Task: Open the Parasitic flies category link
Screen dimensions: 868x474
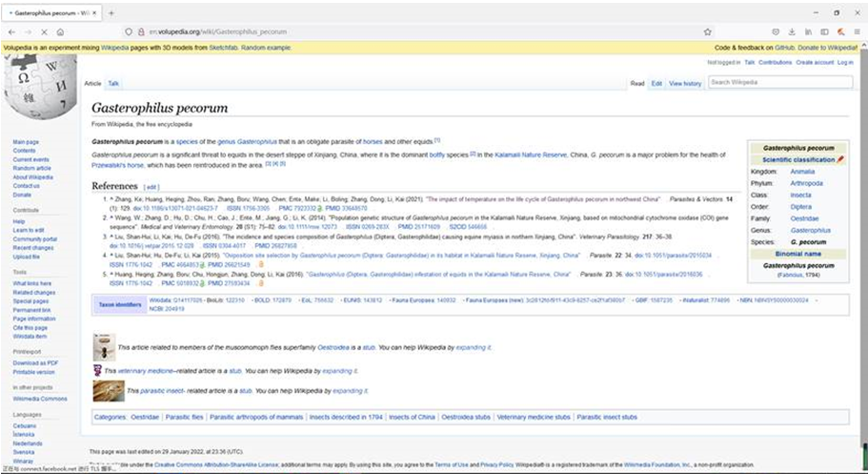Action: [x=183, y=417]
